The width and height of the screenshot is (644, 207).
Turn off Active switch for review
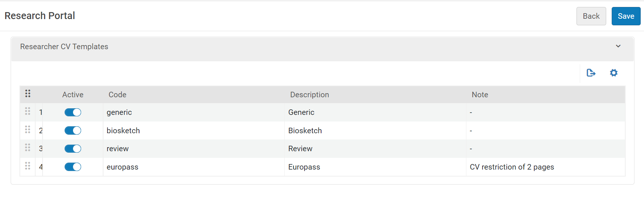coord(73,149)
